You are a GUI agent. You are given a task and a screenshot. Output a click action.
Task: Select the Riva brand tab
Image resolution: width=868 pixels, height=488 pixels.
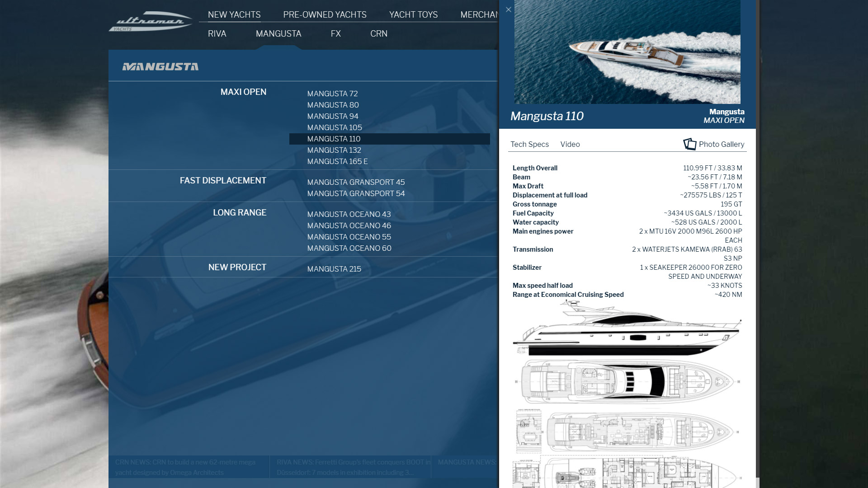coord(217,33)
